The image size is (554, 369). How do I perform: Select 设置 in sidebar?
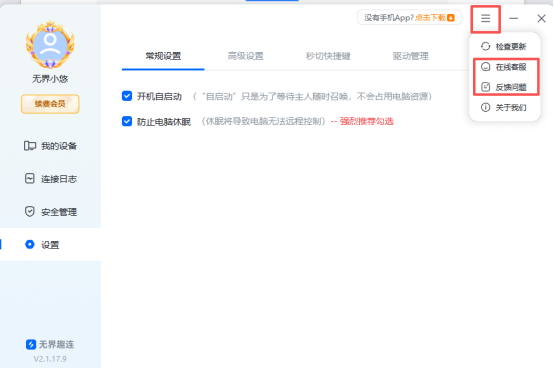50,244
